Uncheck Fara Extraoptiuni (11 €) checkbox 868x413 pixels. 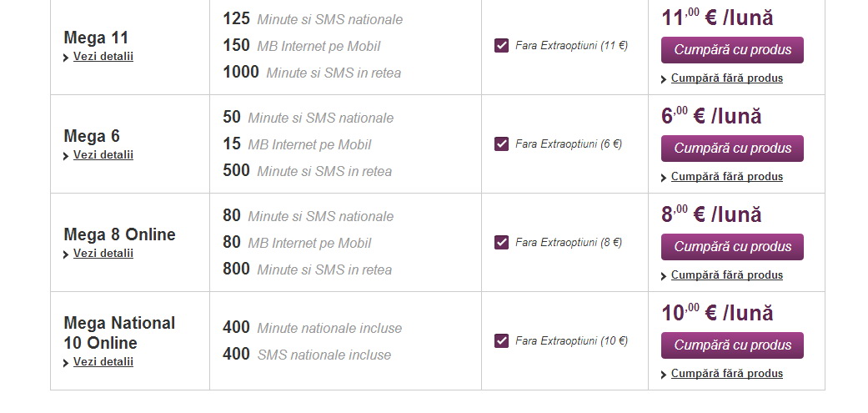501,46
